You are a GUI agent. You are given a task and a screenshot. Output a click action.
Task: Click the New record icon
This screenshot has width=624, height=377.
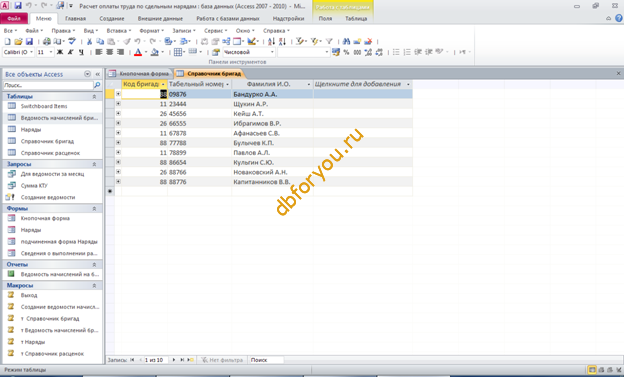coord(357,41)
